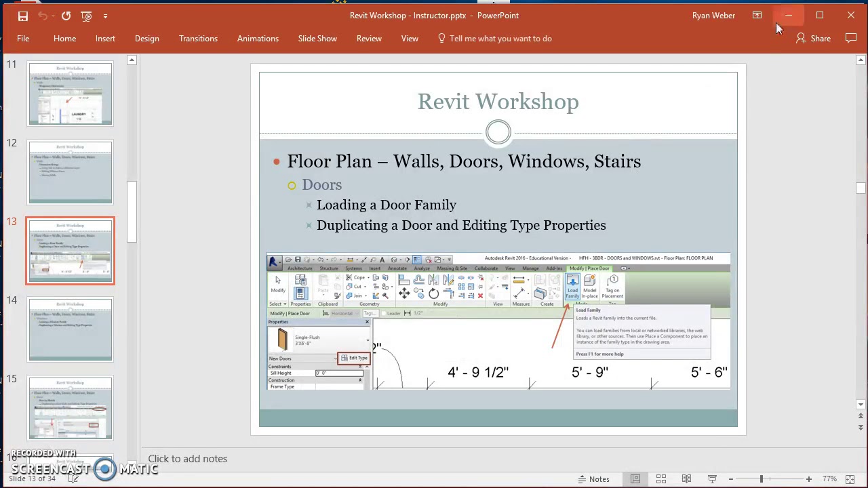
Task: Click the Revit Workshop slide title
Action: click(498, 102)
